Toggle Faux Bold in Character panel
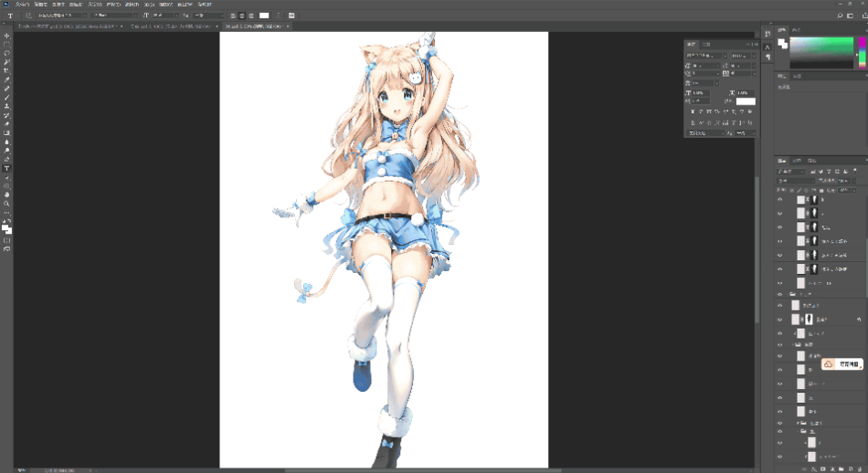This screenshot has height=473, width=868. 692,111
